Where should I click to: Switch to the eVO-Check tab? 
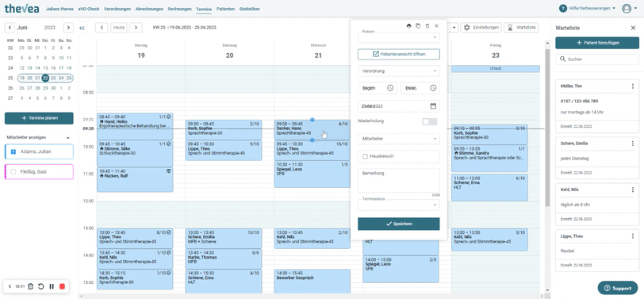point(89,9)
